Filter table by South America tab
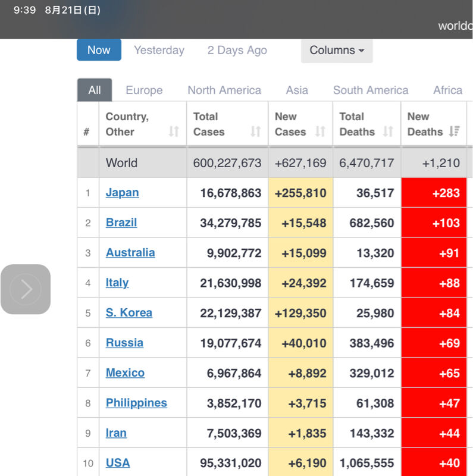The height and width of the screenshot is (476, 473). pos(371,90)
